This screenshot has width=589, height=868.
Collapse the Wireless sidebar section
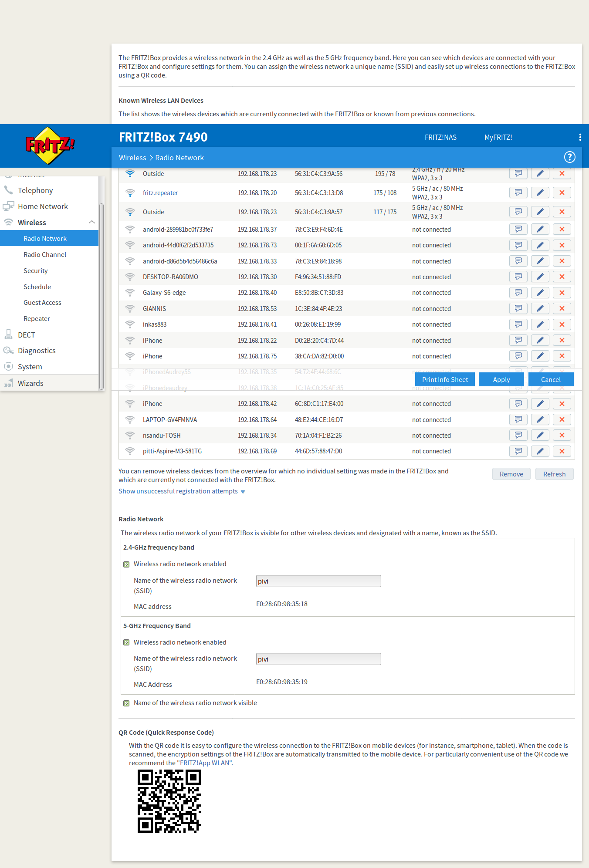[91, 222]
